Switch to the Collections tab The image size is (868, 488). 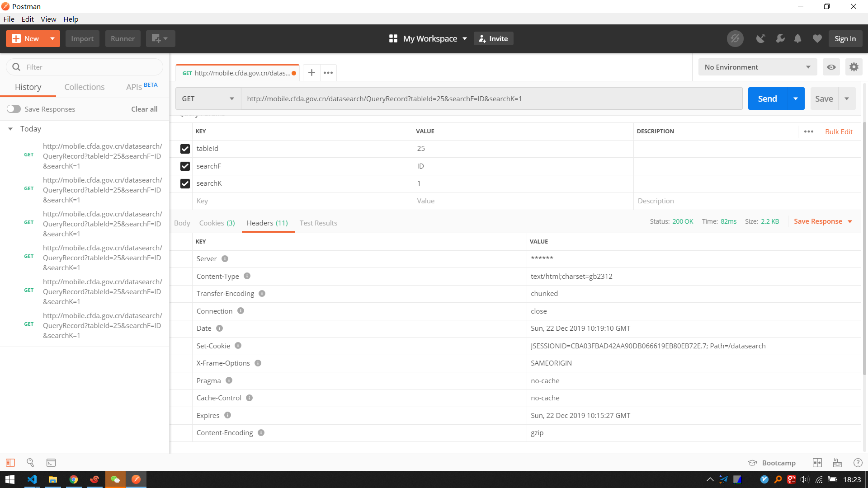tap(84, 87)
